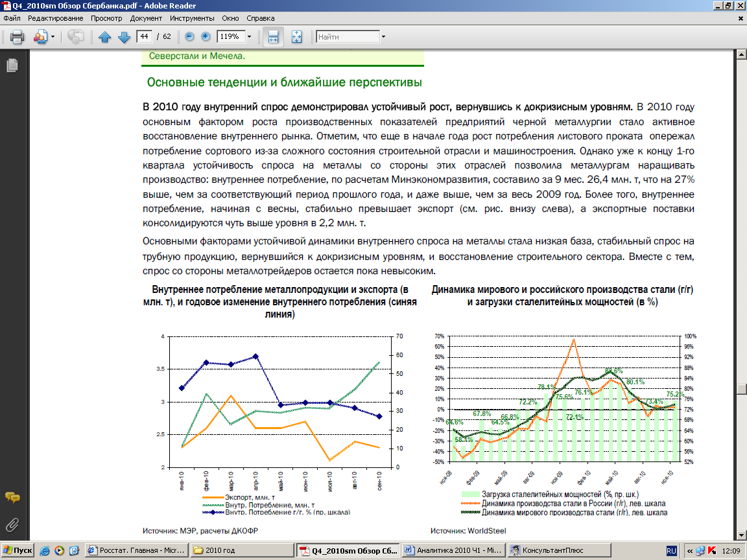Zoom in with the plus button
Viewport: 747px width, 560px height.
[x=206, y=37]
